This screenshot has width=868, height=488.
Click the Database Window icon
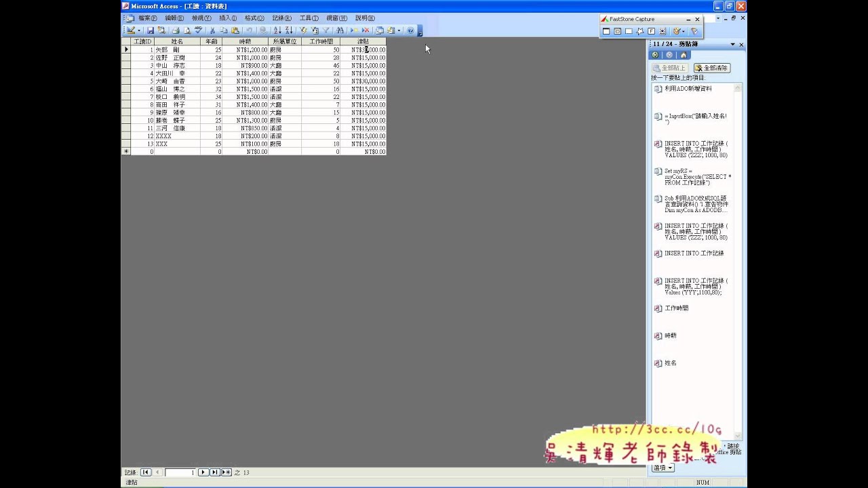tap(380, 30)
